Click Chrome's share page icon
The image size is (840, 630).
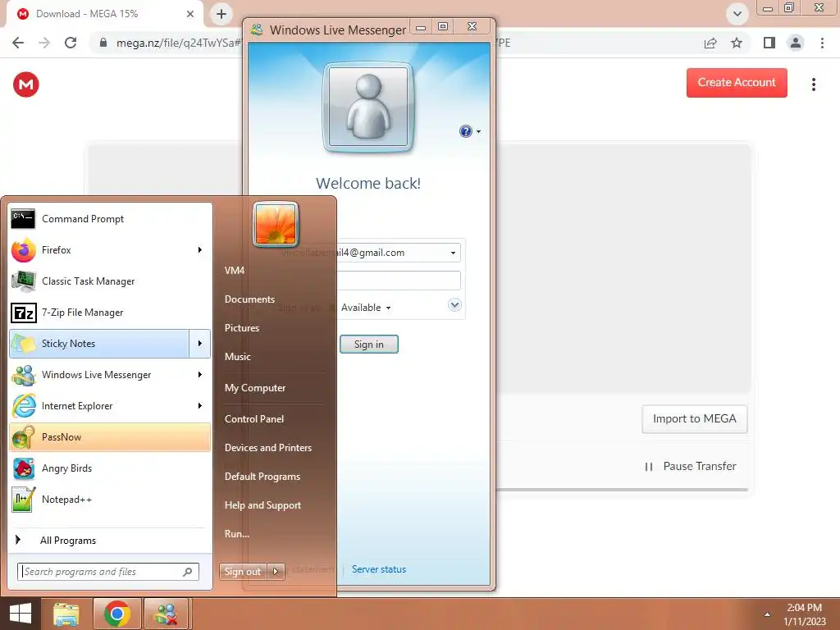[x=710, y=43]
